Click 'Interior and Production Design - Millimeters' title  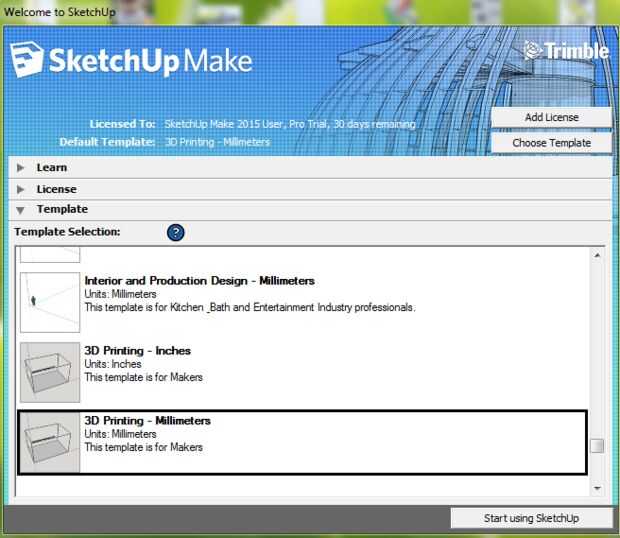200,281
